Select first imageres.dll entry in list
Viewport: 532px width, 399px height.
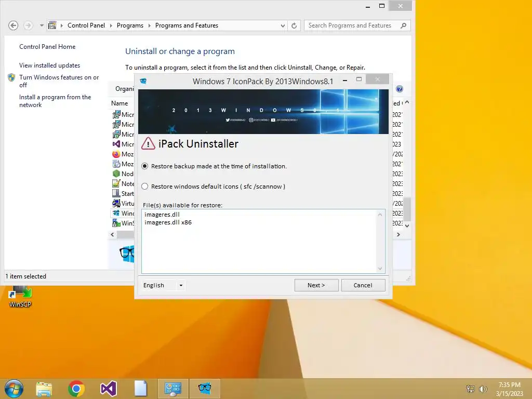click(162, 215)
